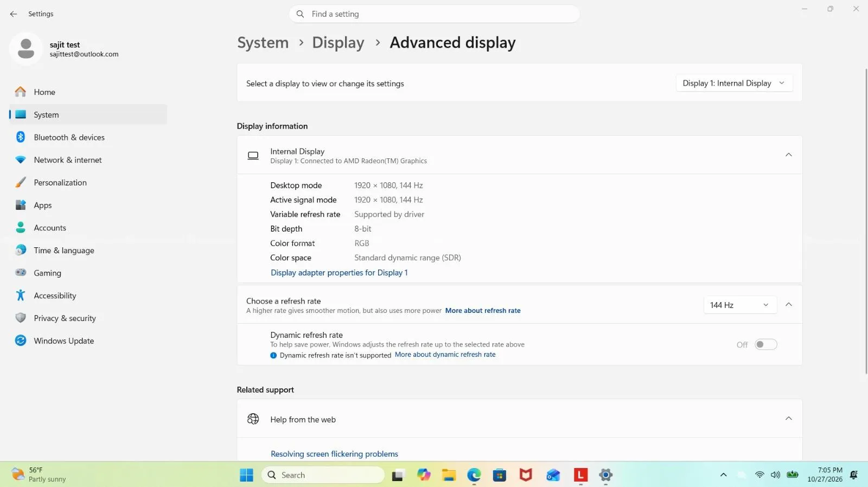This screenshot has height=487, width=868.
Task: Click the Find a setting search field
Action: [435, 14]
